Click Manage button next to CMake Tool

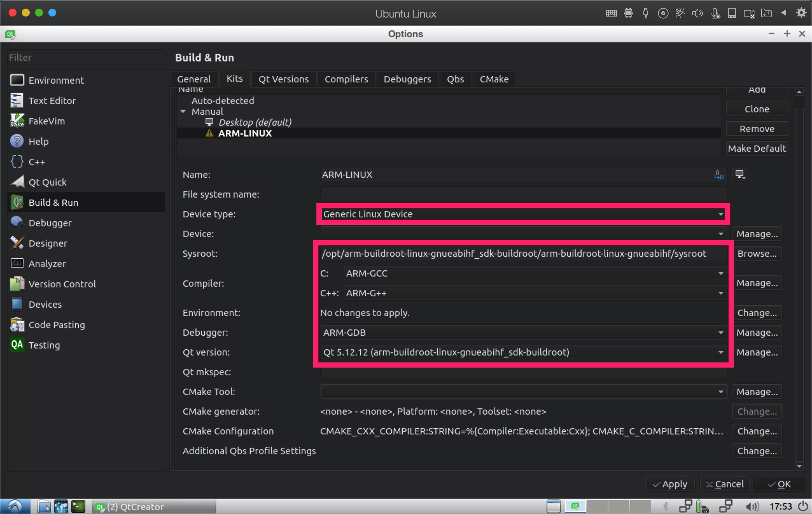757,392
